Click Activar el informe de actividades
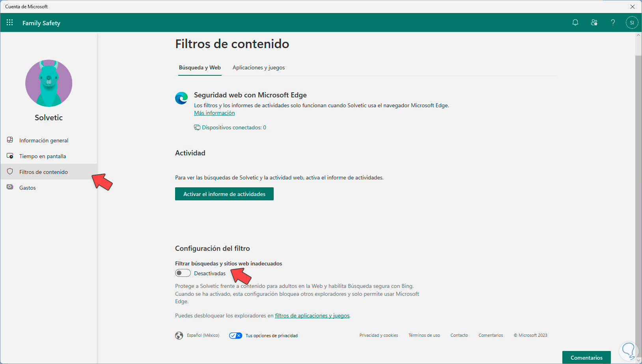This screenshot has height=364, width=642. coord(224,194)
